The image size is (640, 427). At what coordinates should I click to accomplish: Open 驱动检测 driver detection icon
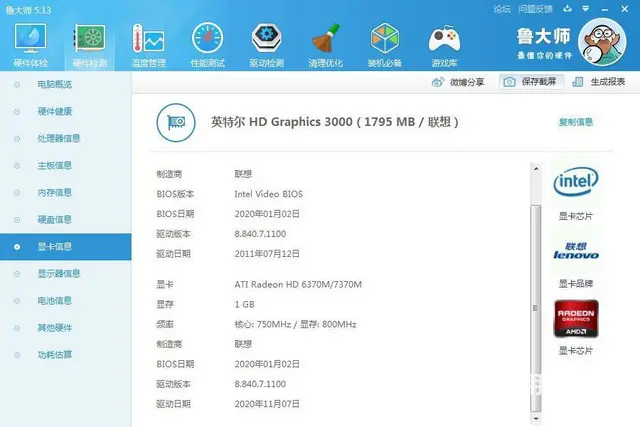pyautogui.click(x=267, y=45)
